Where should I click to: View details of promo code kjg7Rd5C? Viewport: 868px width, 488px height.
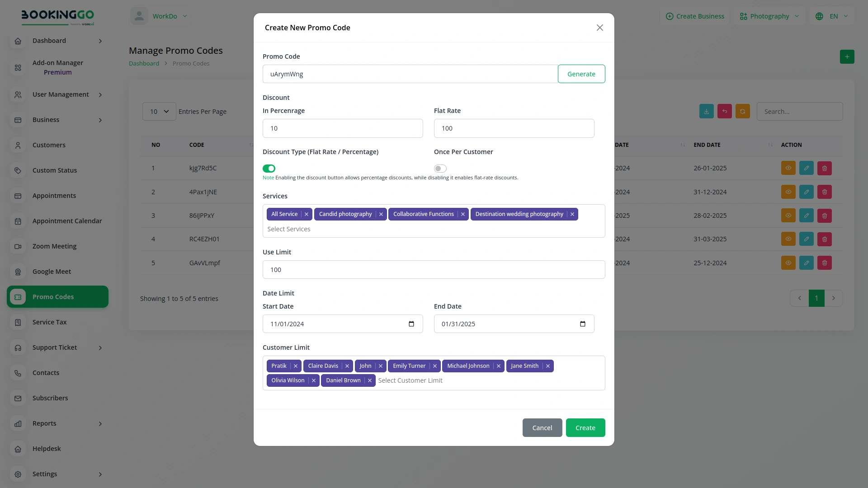pyautogui.click(x=788, y=168)
